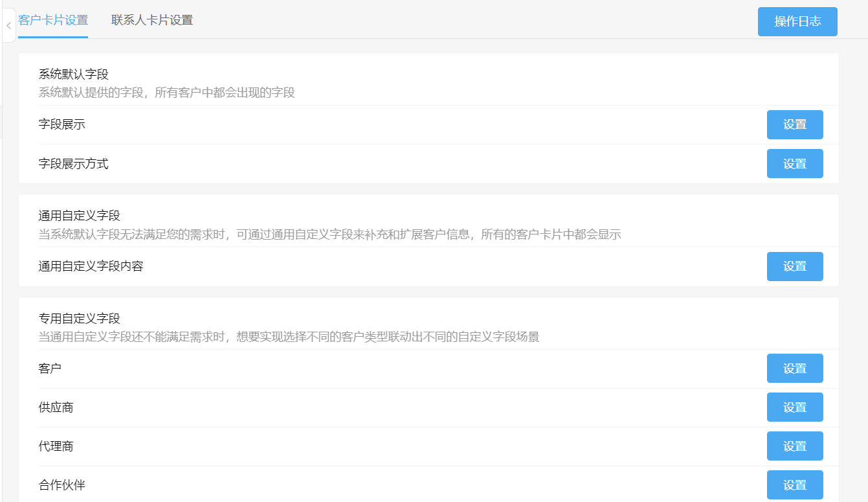Viewport: 868px width, 502px height.
Task: Click the 专用自定义字段 section heading
Action: 79,319
